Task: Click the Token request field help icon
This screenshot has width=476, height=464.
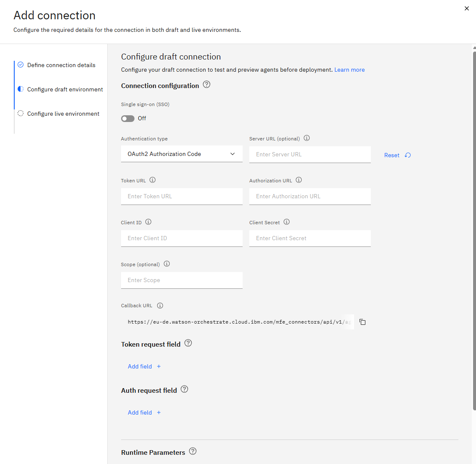Action: (188, 343)
